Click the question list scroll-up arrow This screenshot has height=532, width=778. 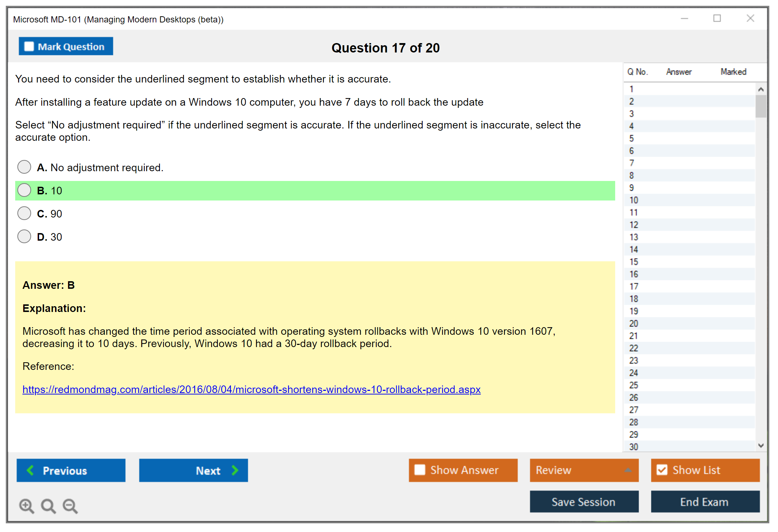tap(761, 89)
